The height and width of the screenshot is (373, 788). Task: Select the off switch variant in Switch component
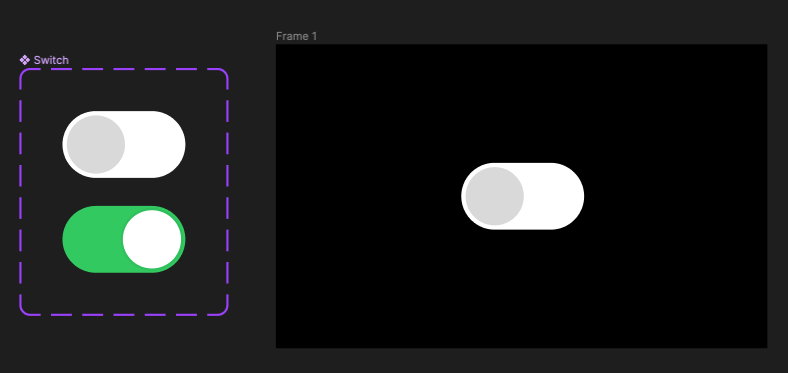124,144
